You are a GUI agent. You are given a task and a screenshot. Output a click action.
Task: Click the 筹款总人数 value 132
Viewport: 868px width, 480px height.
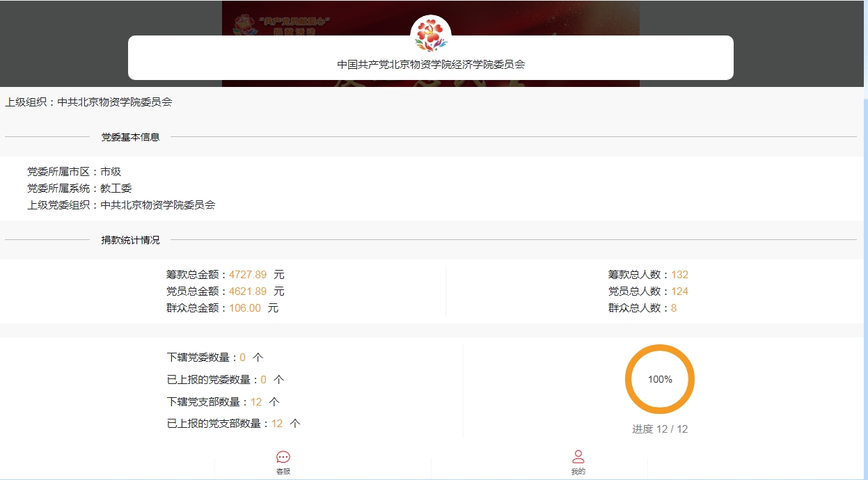pyautogui.click(x=679, y=275)
